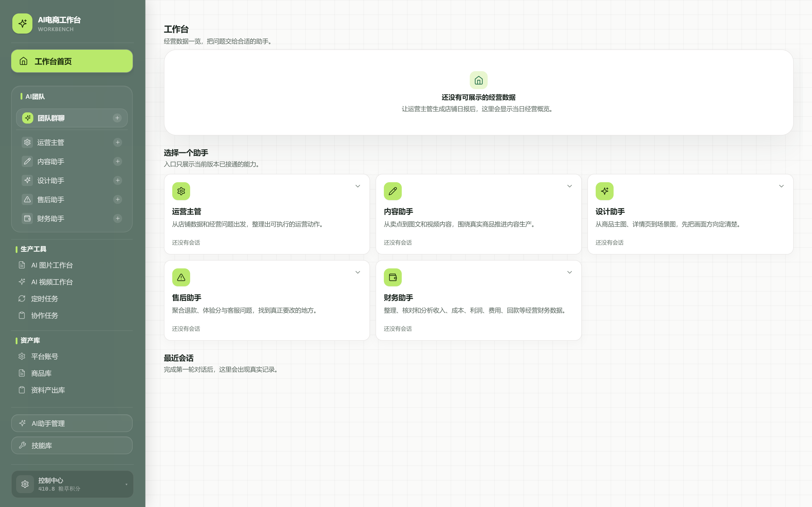Image resolution: width=812 pixels, height=507 pixels.
Task: Click the green wallet icon on 财务助手 card
Action: tap(393, 277)
